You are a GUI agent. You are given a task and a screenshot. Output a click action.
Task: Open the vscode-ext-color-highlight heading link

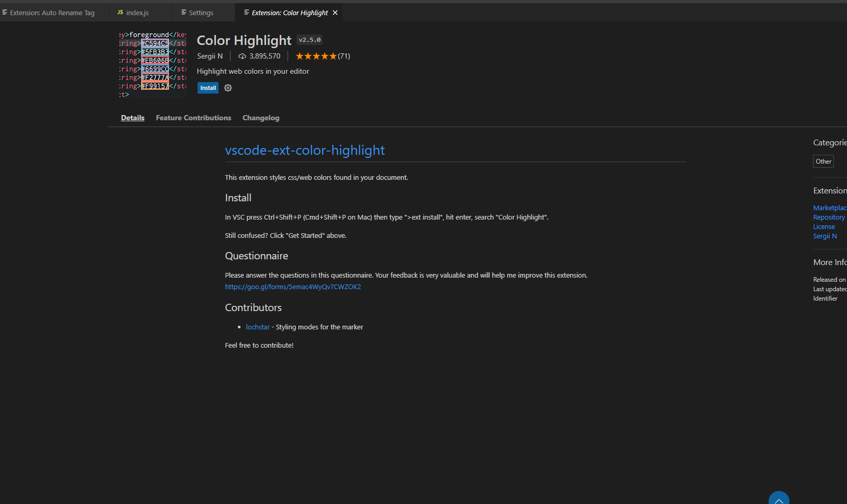point(305,150)
